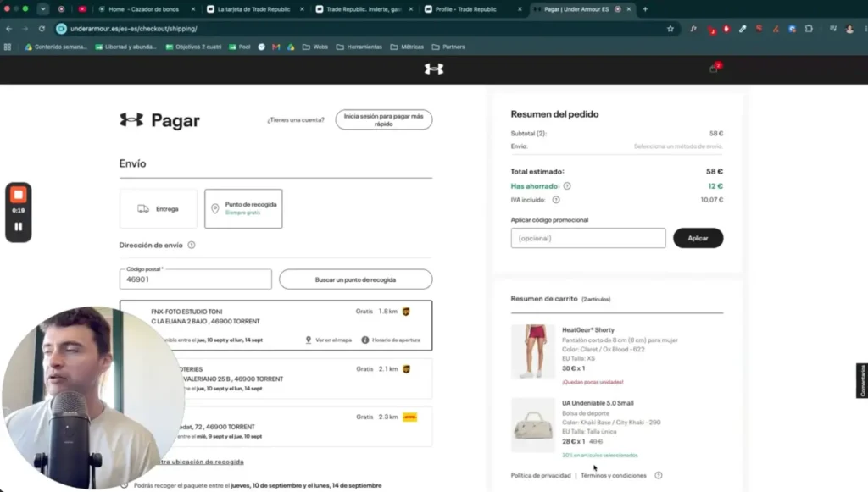This screenshot has width=868, height=492.
Task: Open help icon next to Términos y condiciones
Action: point(658,475)
